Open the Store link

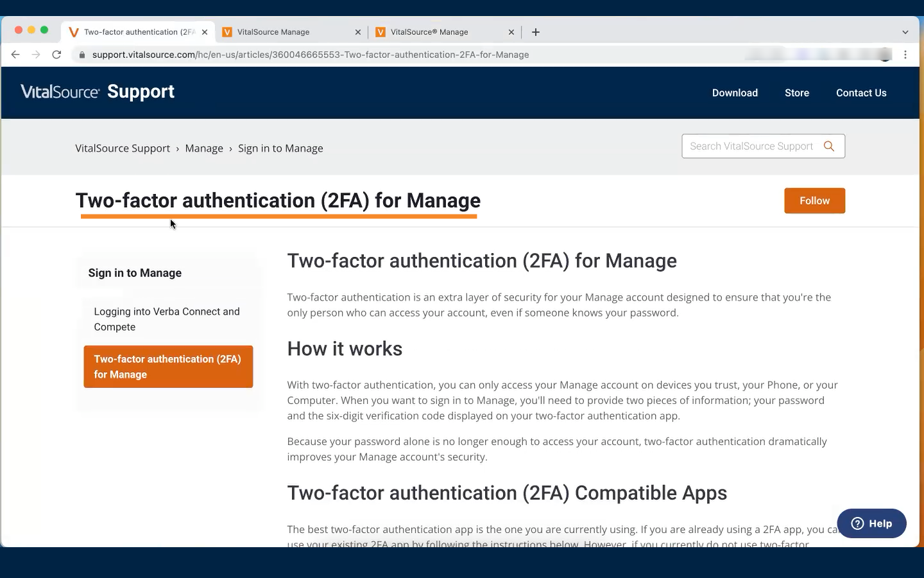797,93
